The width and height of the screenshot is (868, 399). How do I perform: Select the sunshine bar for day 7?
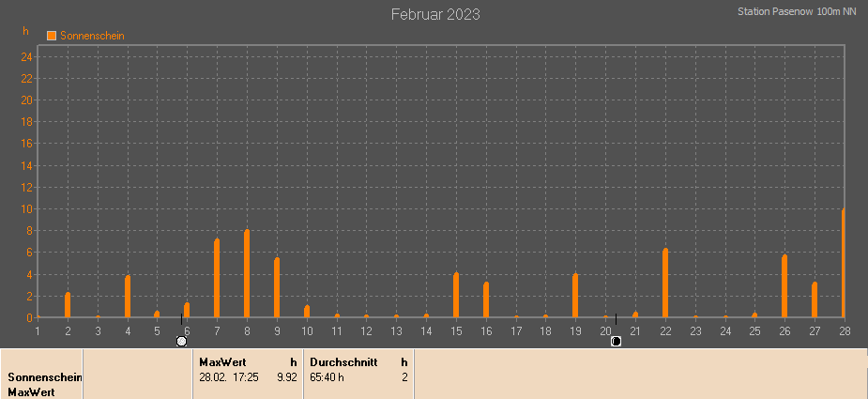click(x=217, y=278)
